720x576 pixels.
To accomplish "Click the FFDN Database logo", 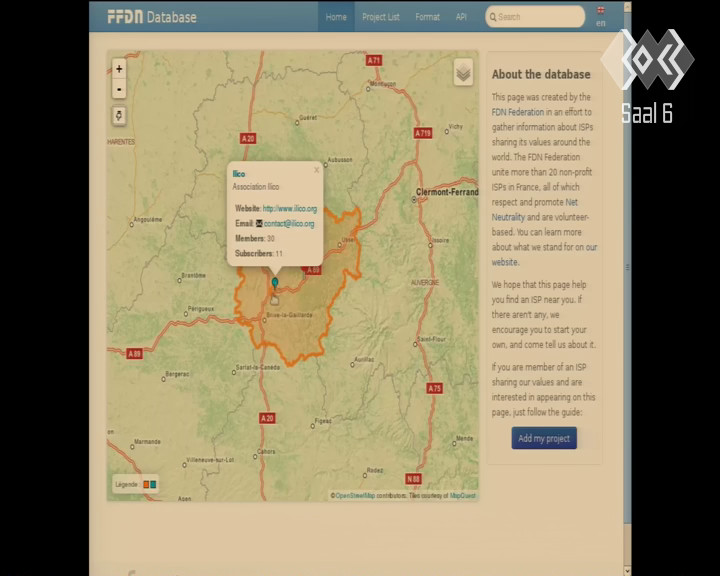I will tap(152, 17).
